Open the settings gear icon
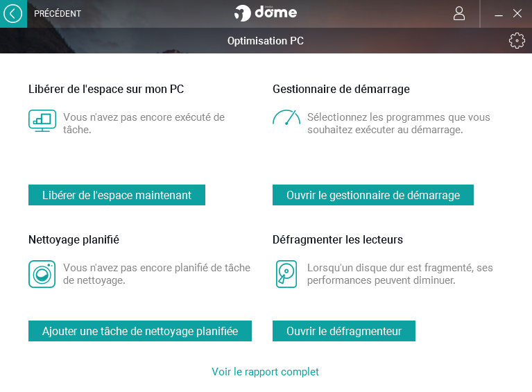The image size is (532, 392). coord(517,41)
